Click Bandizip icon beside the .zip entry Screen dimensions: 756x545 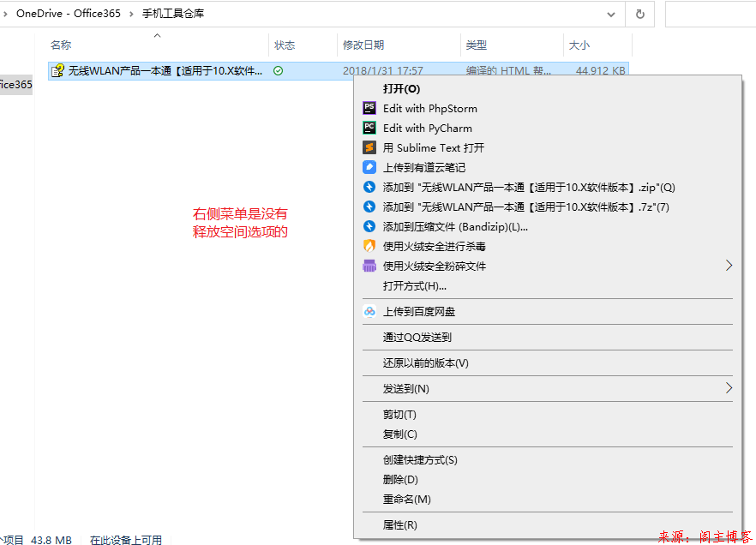click(x=369, y=187)
